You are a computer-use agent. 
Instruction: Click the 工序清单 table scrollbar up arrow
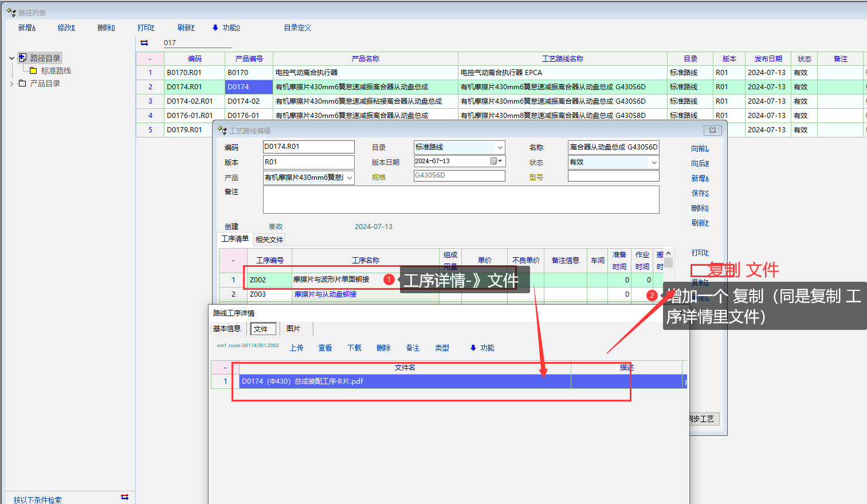click(x=668, y=253)
